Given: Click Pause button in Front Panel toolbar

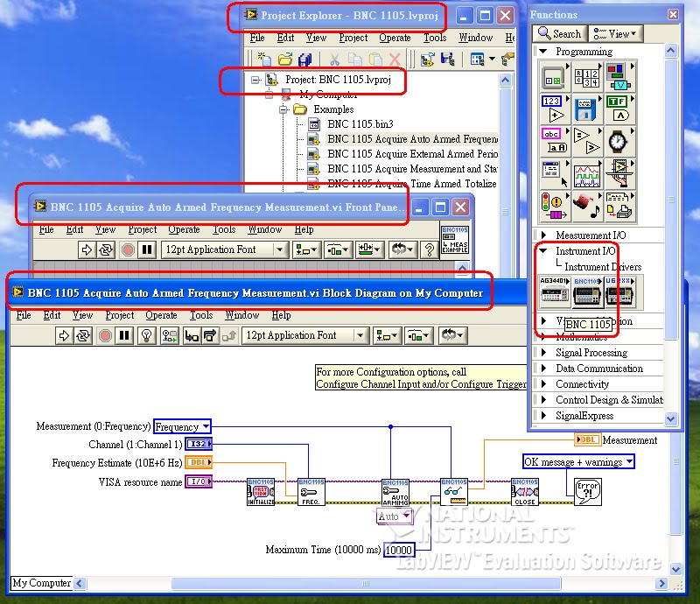Looking at the screenshot, I should [147, 249].
